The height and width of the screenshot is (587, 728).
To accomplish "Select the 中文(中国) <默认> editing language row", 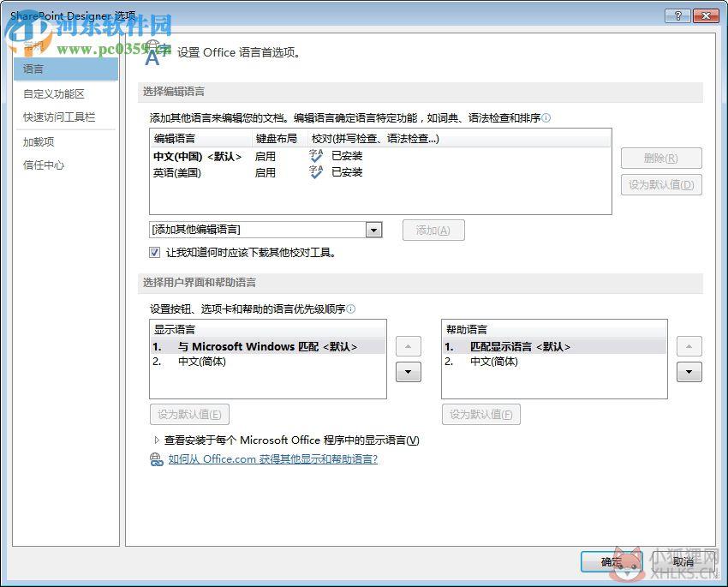I will pyautogui.click(x=379, y=157).
